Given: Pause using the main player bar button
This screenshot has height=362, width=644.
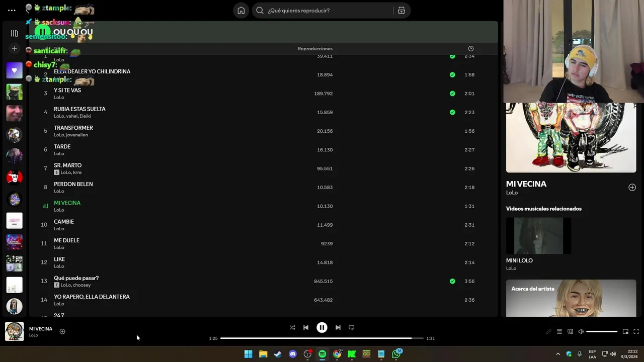Looking at the screenshot, I should click(322, 327).
